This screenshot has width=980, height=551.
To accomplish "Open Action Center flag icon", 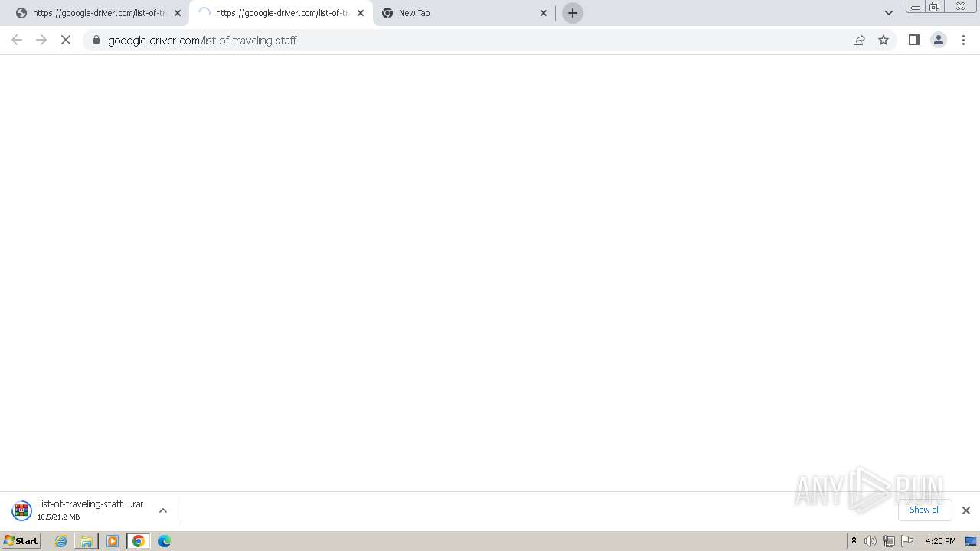I will 907,541.
